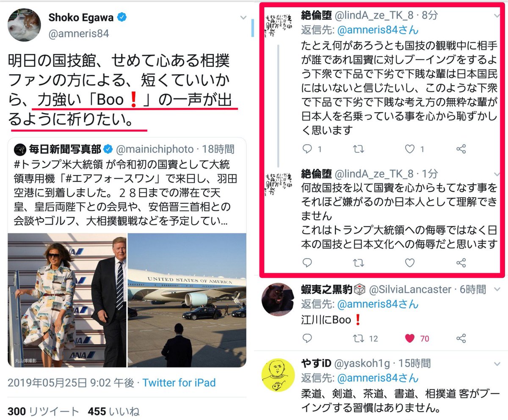Screen dimensions: 508x420
Task: Expand options chevron on 蝦夷之黒豹 reply
Action: 497,288
